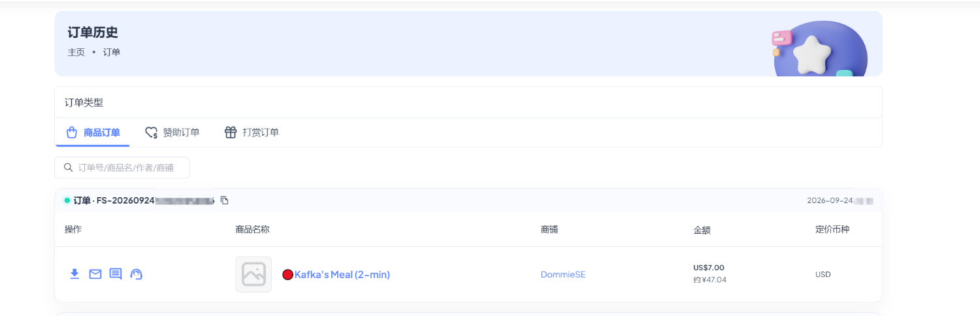Click the 约¥47.04 converted amount
The height and width of the screenshot is (316, 980).
tap(710, 280)
